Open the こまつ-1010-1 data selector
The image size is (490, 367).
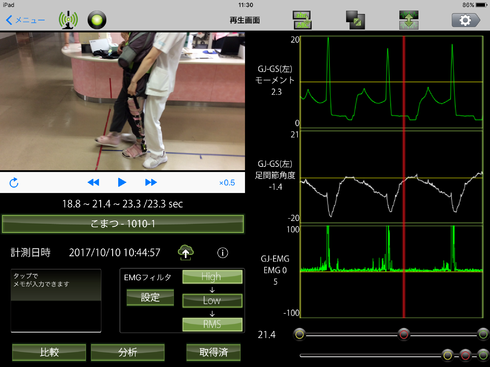123,224
